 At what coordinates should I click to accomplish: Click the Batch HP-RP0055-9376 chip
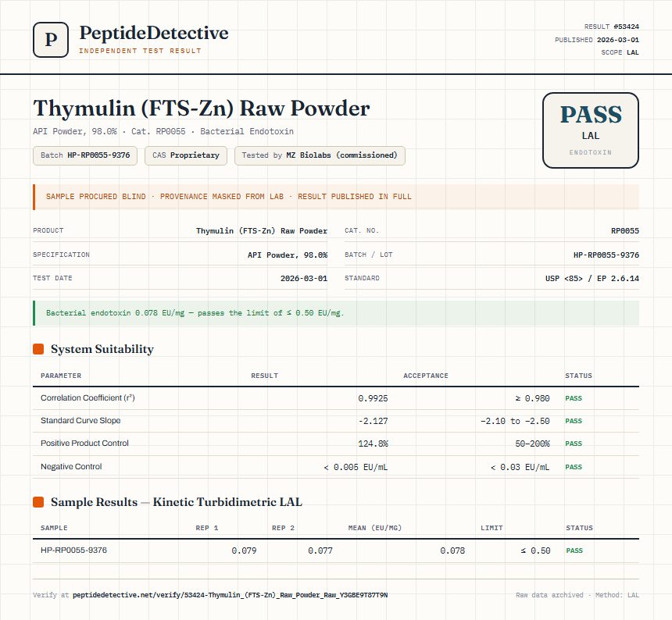pos(85,155)
